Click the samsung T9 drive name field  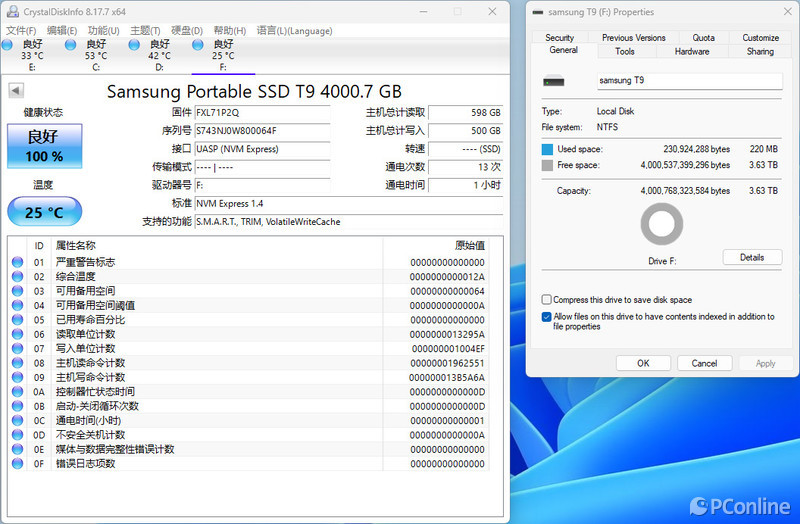[688, 80]
